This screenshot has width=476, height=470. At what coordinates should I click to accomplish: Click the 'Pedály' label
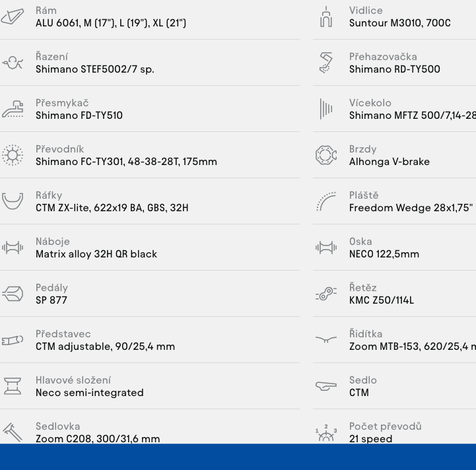(51, 288)
